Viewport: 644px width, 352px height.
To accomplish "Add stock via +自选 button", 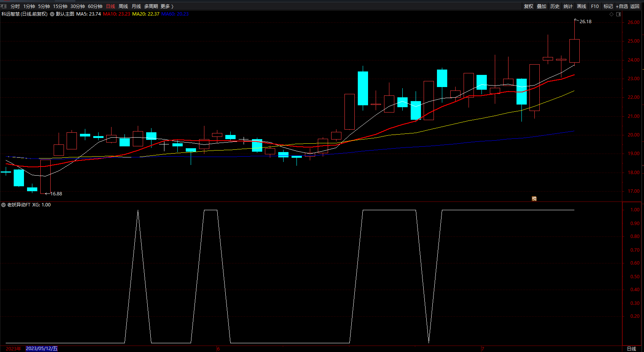I will tap(622, 6).
